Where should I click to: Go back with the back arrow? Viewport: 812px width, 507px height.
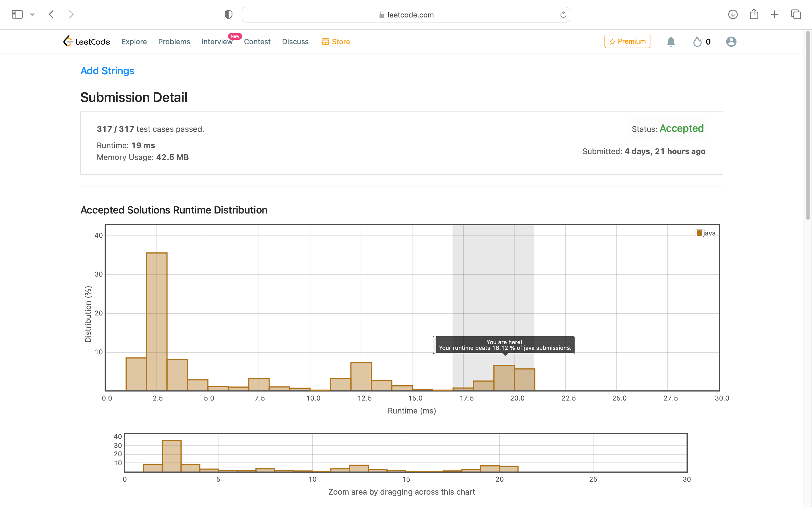(51, 14)
